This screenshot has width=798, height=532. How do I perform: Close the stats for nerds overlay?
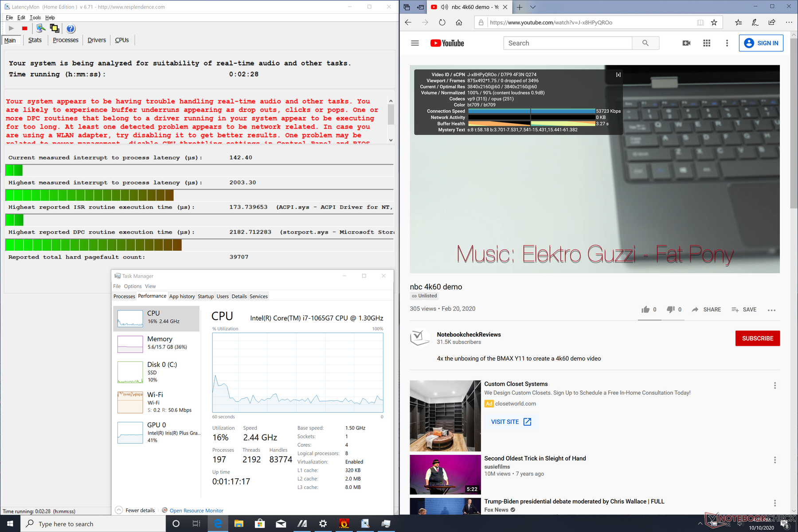[x=618, y=74]
